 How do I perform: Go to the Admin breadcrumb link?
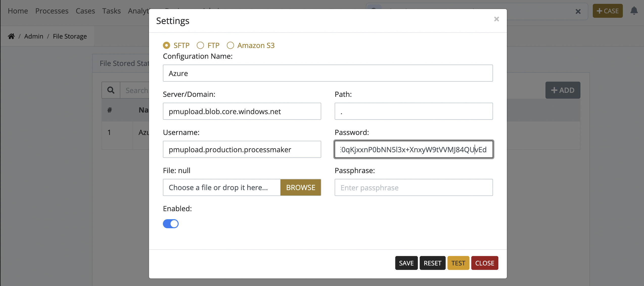coord(34,36)
